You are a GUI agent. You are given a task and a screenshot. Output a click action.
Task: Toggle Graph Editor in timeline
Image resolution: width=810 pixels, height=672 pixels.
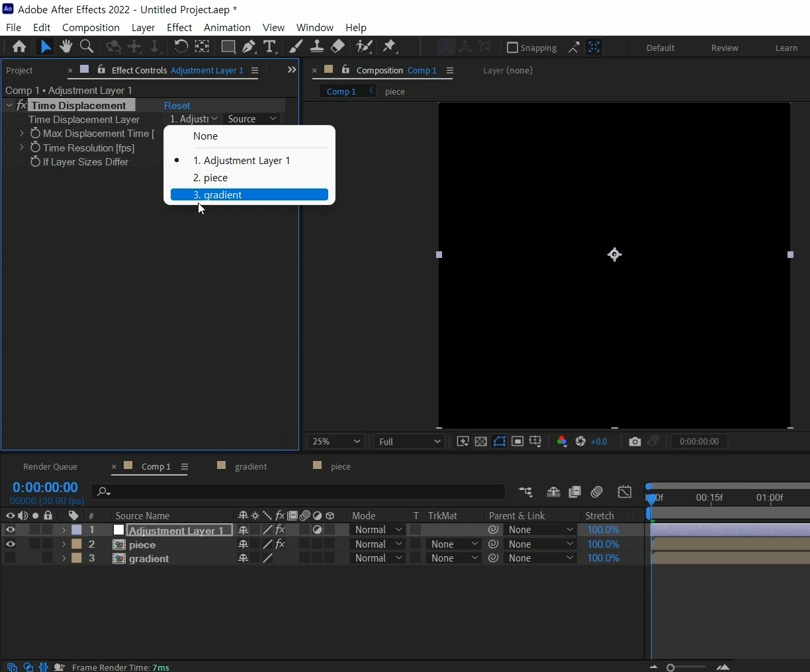tap(625, 492)
